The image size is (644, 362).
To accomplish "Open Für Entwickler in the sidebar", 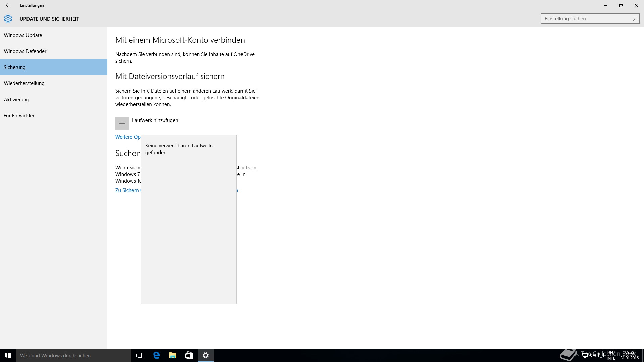I will pyautogui.click(x=54, y=116).
